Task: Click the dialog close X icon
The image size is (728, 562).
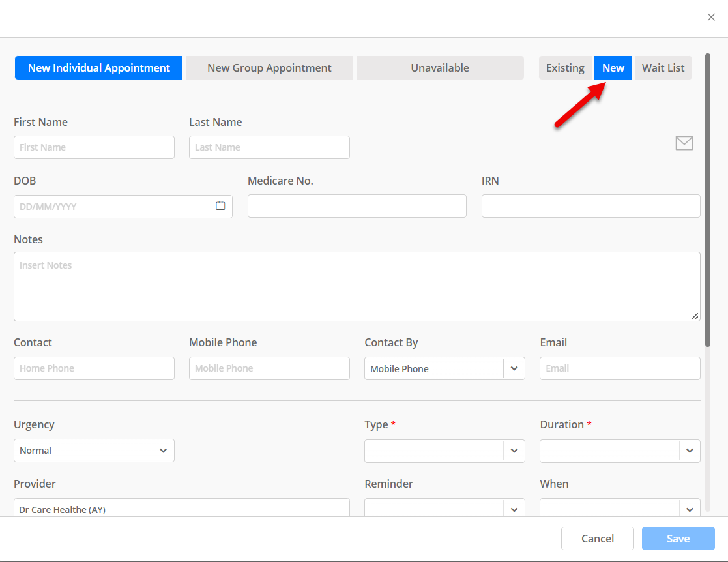Action: pos(711,17)
